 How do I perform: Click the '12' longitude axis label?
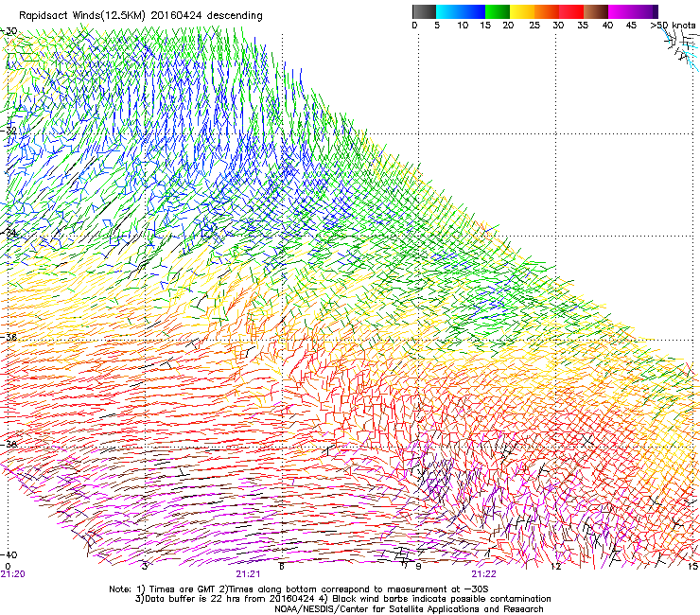click(x=555, y=567)
